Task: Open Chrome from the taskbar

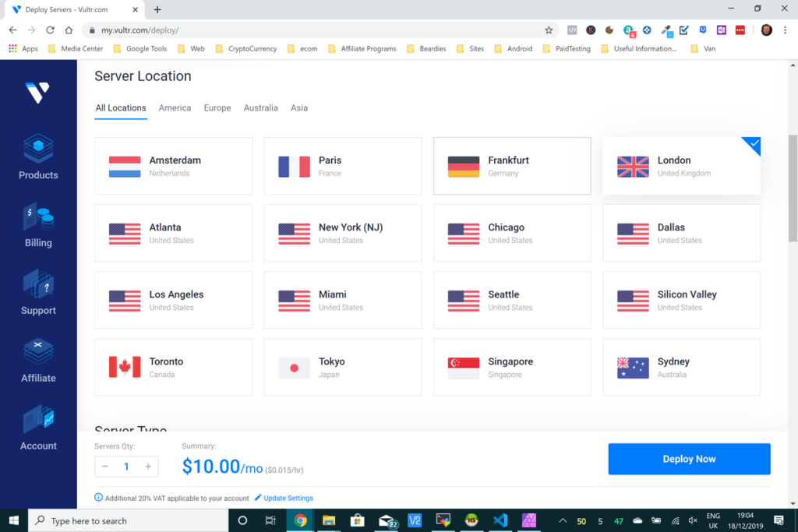Action: [300, 520]
